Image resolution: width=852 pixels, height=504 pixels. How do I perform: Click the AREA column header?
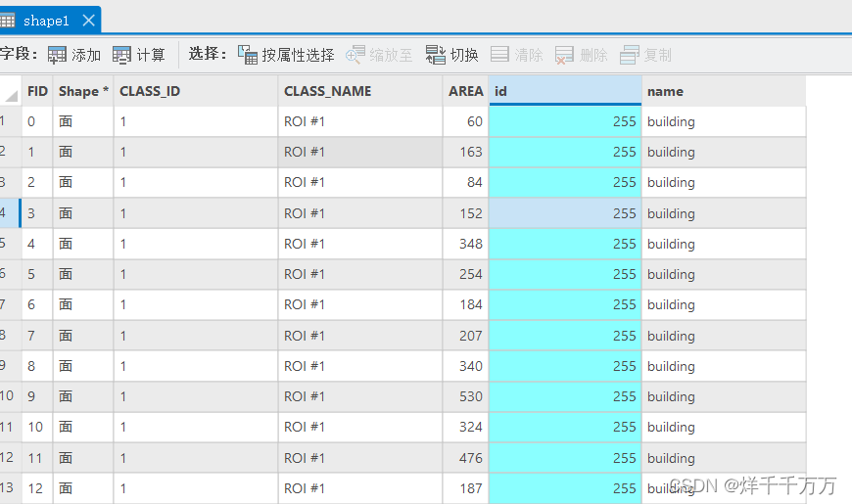(x=466, y=91)
